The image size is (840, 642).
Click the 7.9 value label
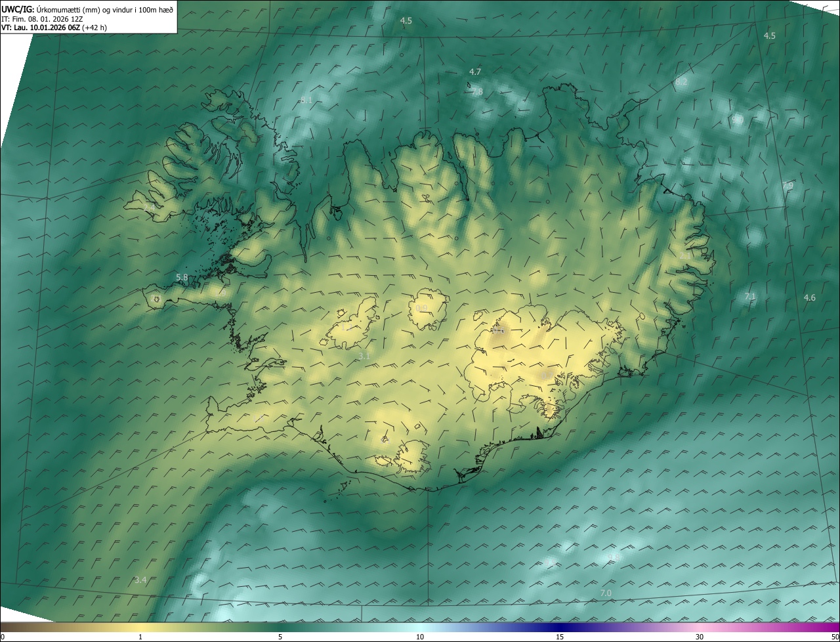787,186
